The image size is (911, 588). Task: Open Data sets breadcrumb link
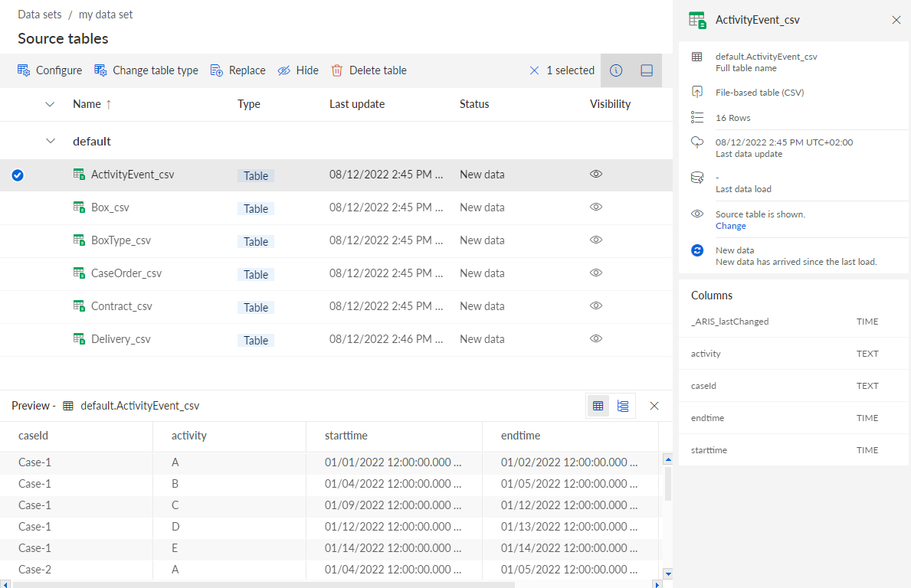[40, 15]
